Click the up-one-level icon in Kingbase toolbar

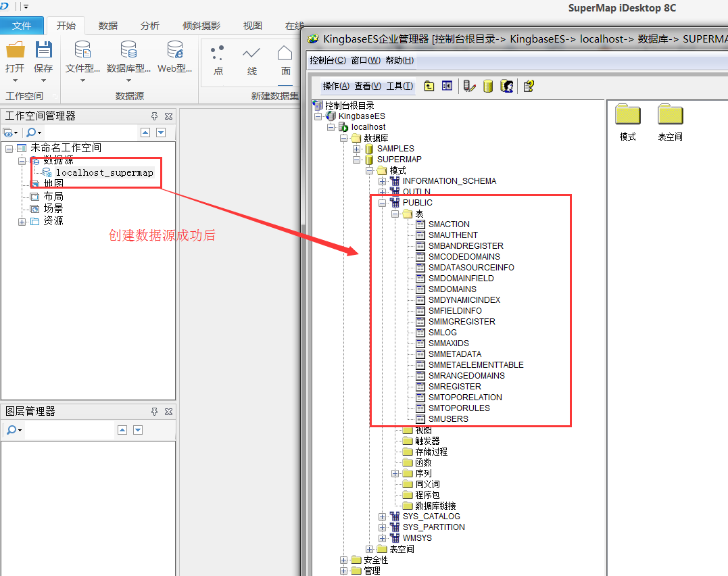429,86
